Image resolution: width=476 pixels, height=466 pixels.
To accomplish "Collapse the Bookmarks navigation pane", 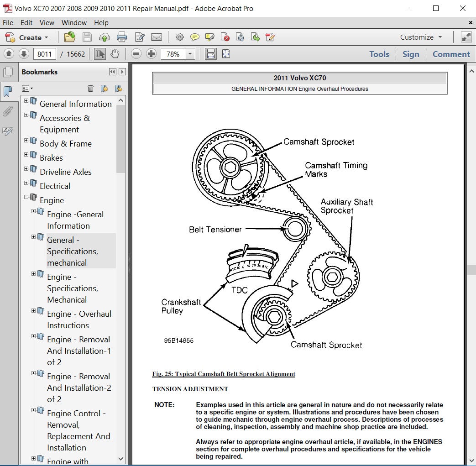I will [113, 72].
